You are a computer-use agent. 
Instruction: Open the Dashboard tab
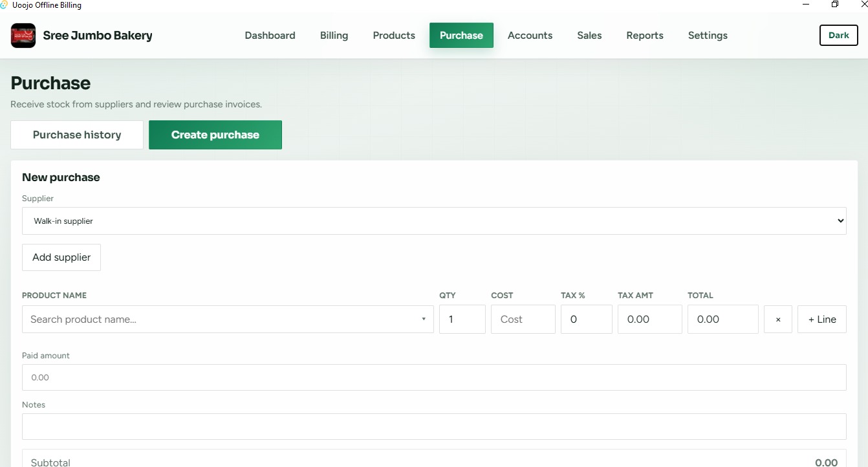(270, 36)
